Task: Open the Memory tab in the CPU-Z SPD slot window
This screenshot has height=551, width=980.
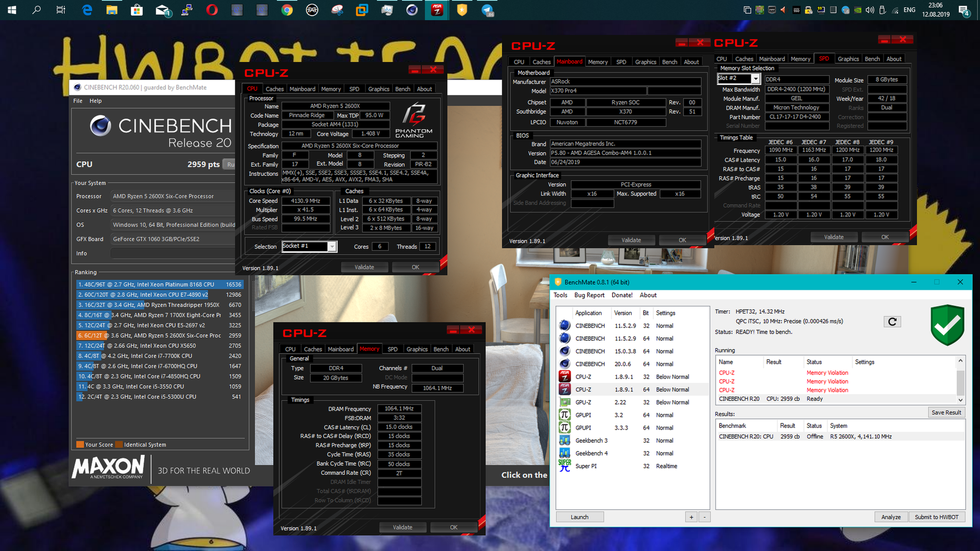Action: click(x=800, y=59)
